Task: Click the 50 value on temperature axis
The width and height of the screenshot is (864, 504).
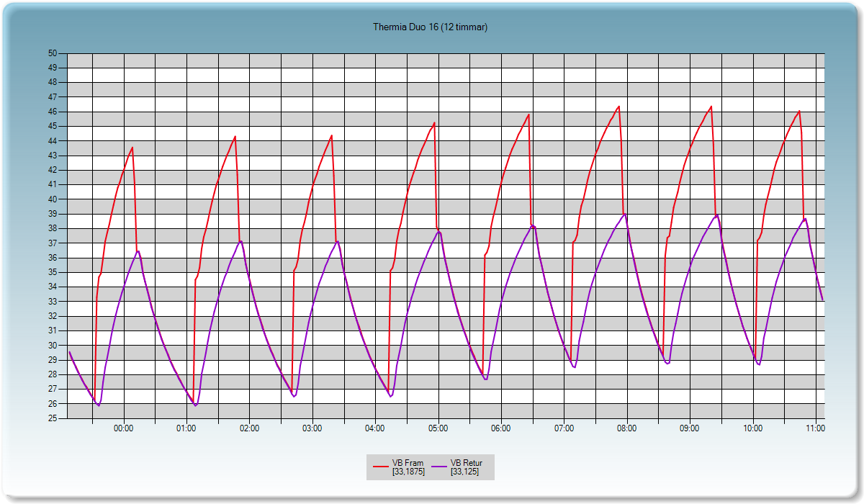Action: (53, 53)
